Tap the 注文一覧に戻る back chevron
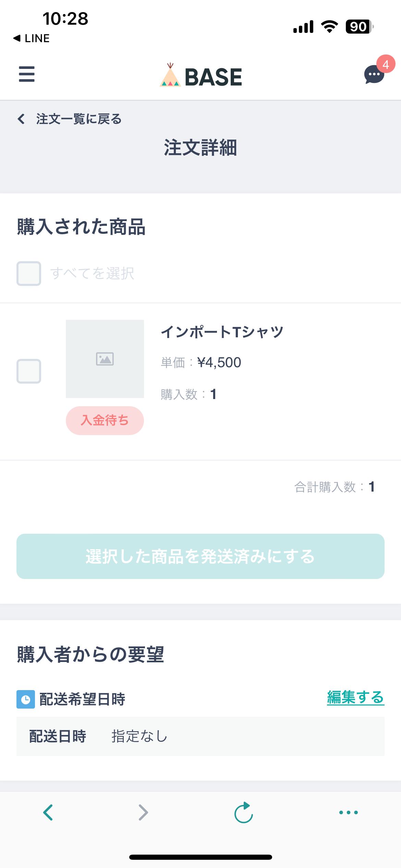 21,119
